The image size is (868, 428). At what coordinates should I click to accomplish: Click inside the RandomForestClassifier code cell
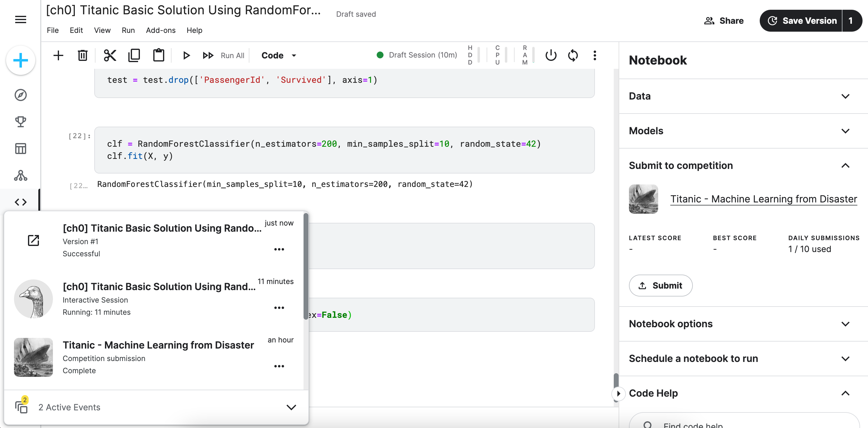pos(344,150)
